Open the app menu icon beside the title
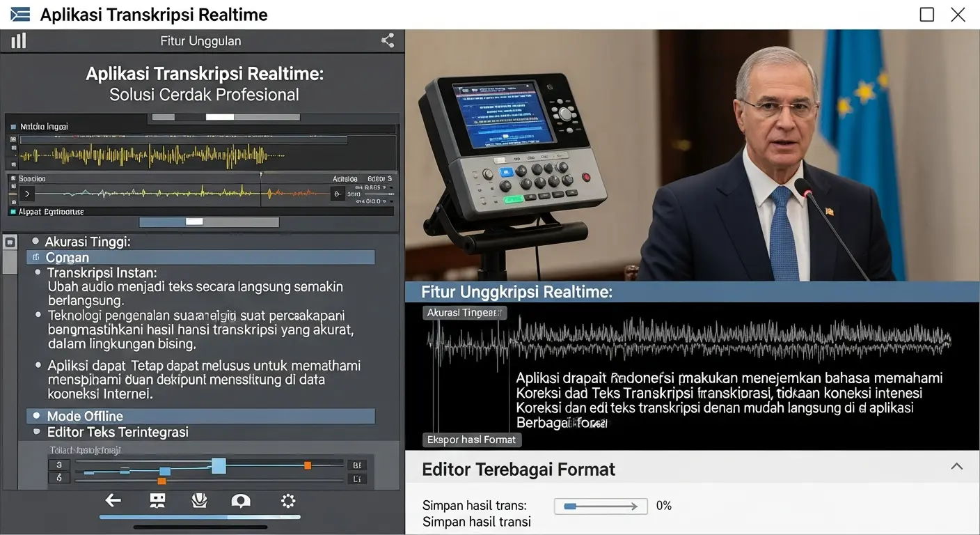The width and height of the screenshot is (980, 535). tap(20, 15)
